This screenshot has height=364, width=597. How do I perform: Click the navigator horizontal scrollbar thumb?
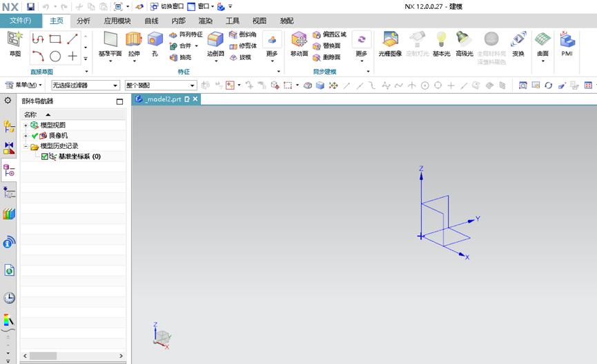[x=43, y=356]
